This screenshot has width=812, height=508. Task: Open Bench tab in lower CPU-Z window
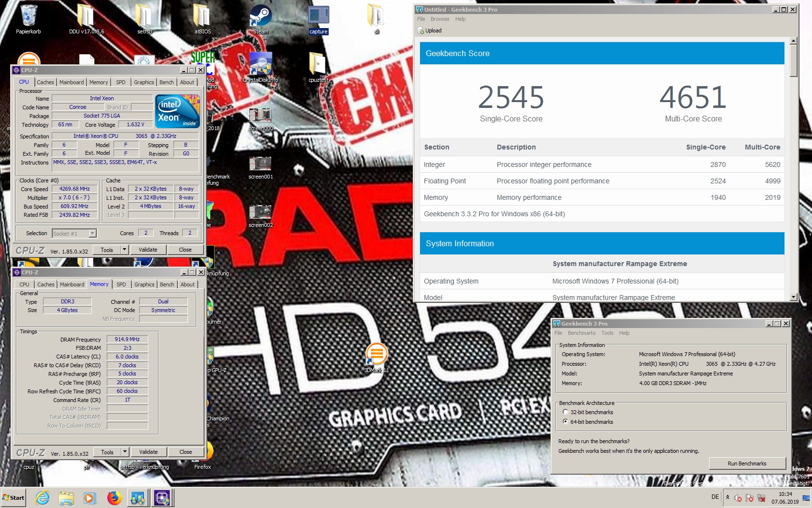coord(167,284)
